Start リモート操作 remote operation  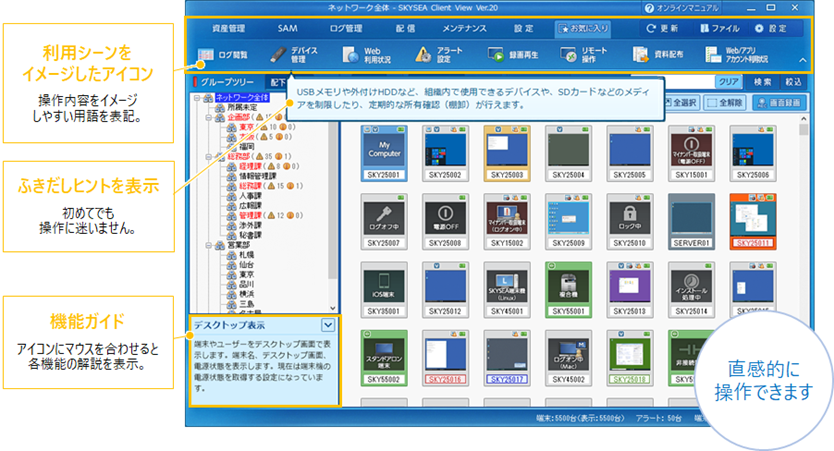click(x=584, y=55)
